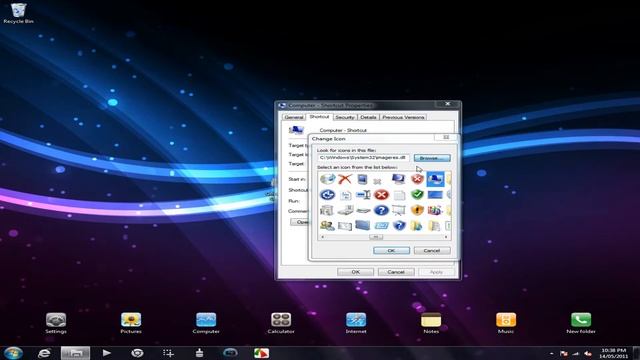
Task: Open the Windows Explorer taskbar button
Action: click(x=76, y=353)
